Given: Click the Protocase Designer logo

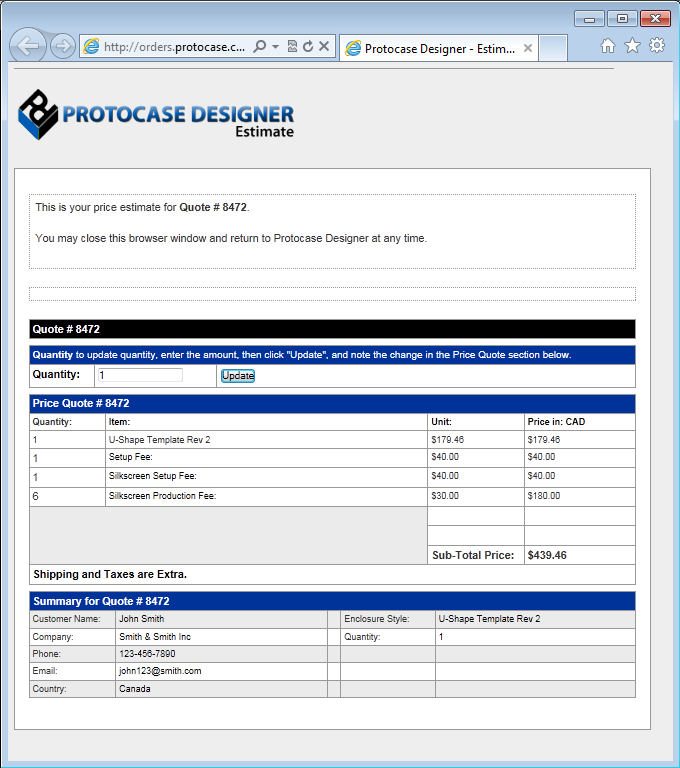Looking at the screenshot, I should [x=157, y=115].
